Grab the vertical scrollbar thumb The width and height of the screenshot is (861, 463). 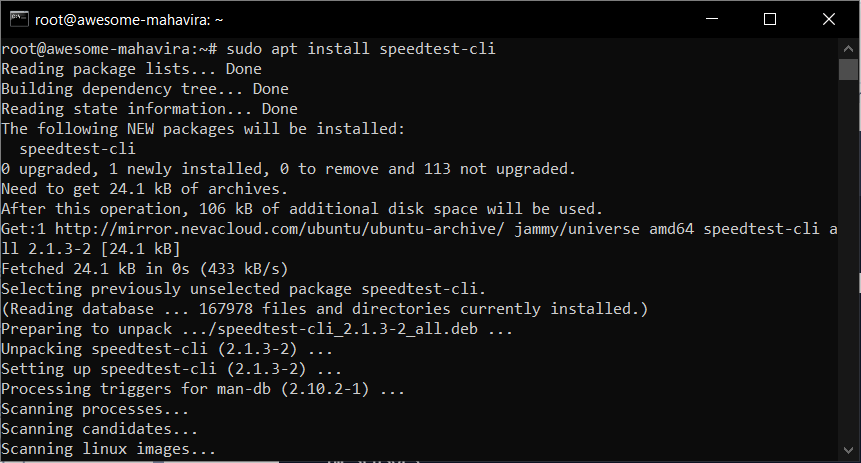848,69
